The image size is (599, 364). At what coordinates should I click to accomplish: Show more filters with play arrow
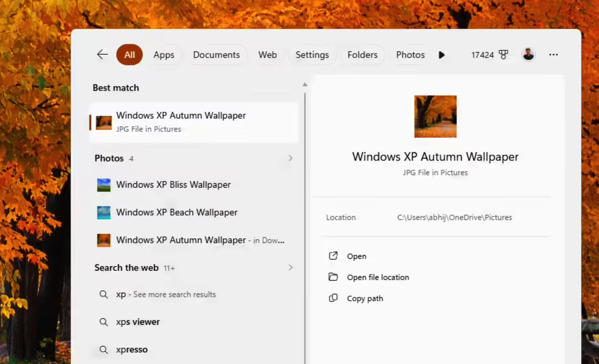[x=442, y=55]
